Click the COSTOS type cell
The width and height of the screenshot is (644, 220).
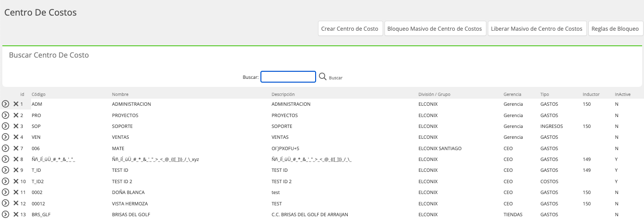549,181
